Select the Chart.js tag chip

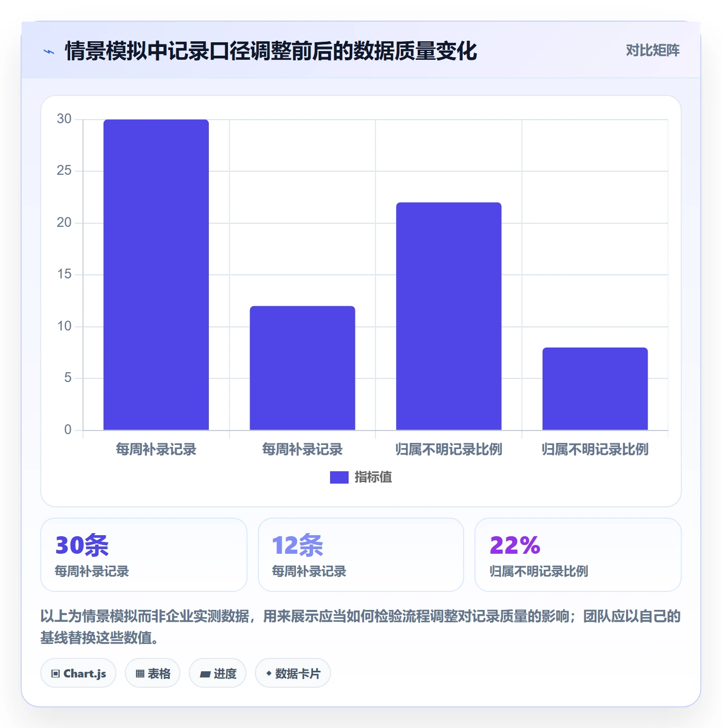coord(78,673)
